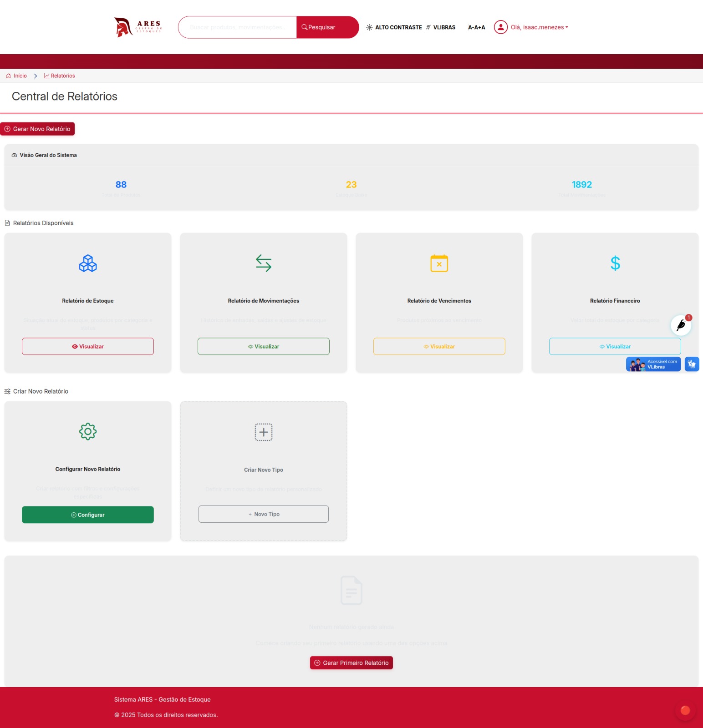This screenshot has width=703, height=728.
Task: Change font size with A-A+A control
Action: point(476,27)
